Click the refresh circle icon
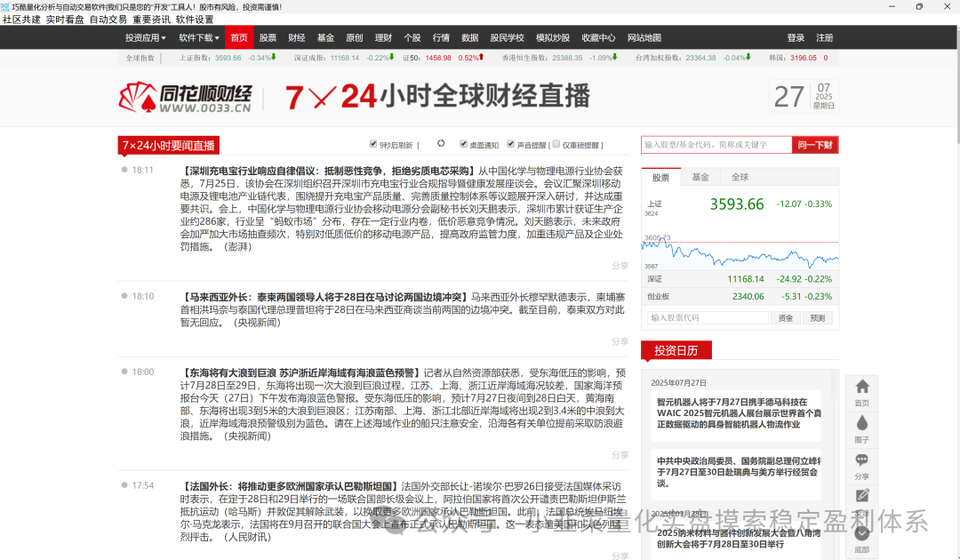Image resolution: width=960 pixels, height=560 pixels. pos(441,143)
